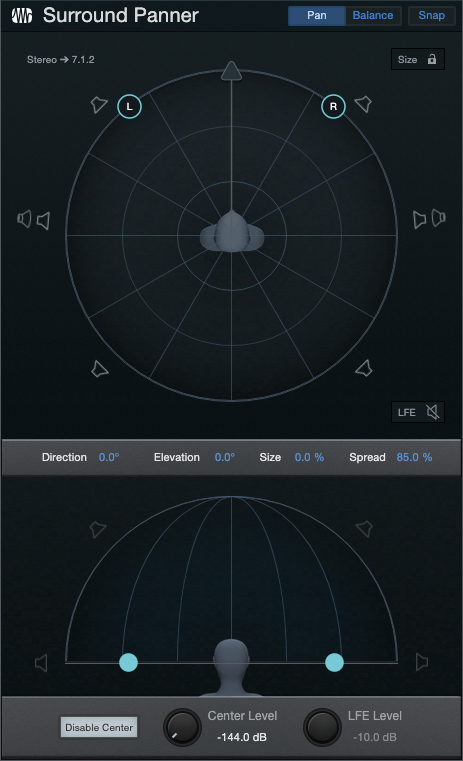Select the R channel puck in circular panner
This screenshot has width=463, height=761.
coord(333,106)
